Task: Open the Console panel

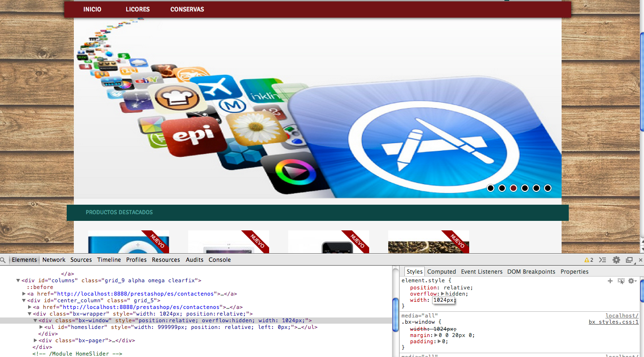Action: pyautogui.click(x=220, y=260)
